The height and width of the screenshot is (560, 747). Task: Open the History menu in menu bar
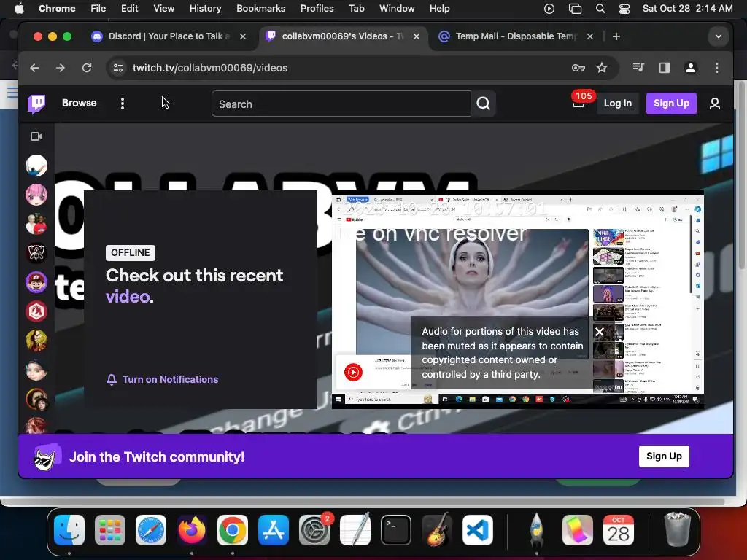pyautogui.click(x=205, y=9)
